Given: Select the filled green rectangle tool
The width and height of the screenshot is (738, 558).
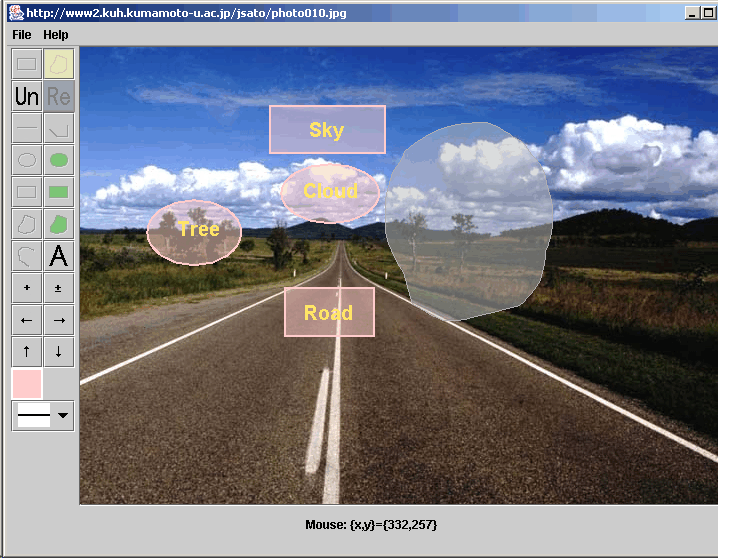Looking at the screenshot, I should [59, 192].
